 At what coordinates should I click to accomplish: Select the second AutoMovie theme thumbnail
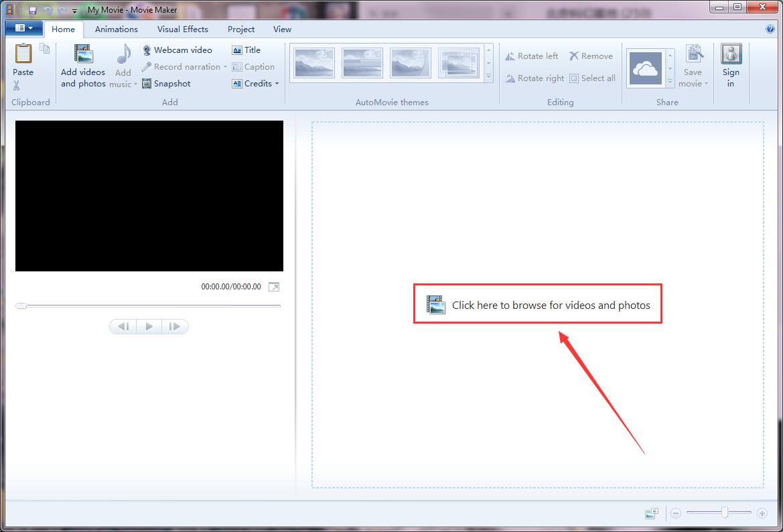[362, 63]
